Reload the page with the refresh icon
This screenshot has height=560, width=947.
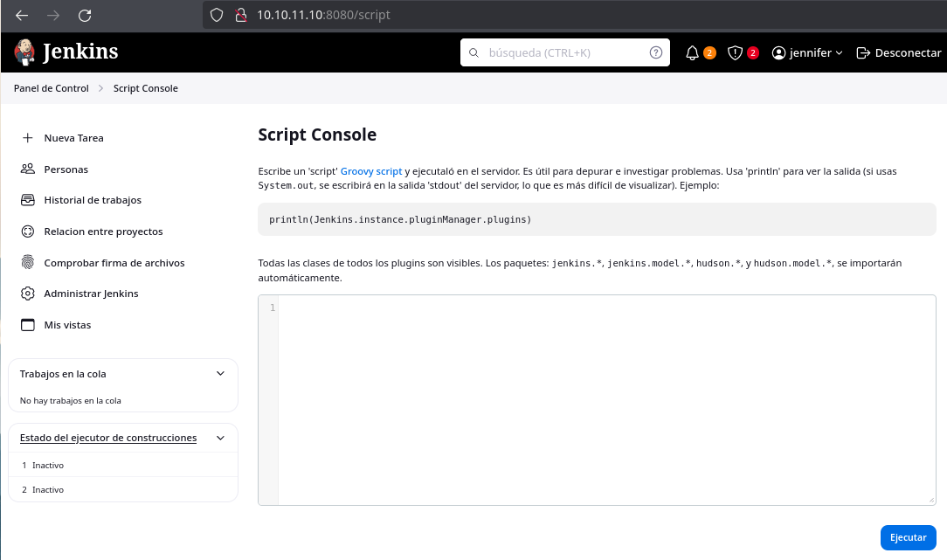click(x=85, y=15)
